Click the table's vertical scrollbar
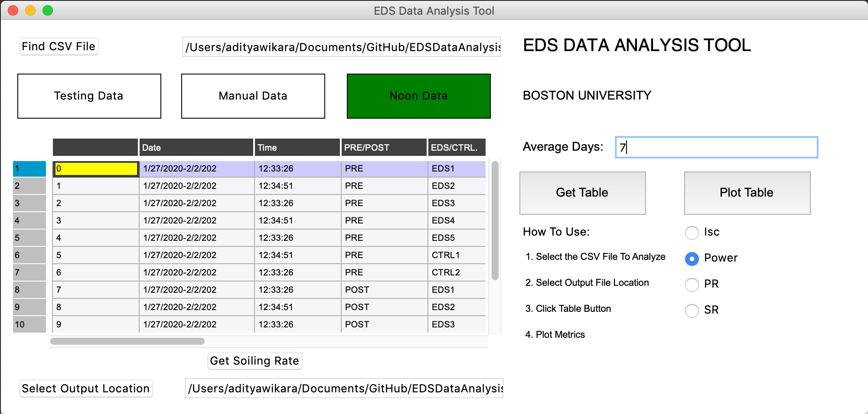This screenshot has width=868, height=414. tap(495, 220)
